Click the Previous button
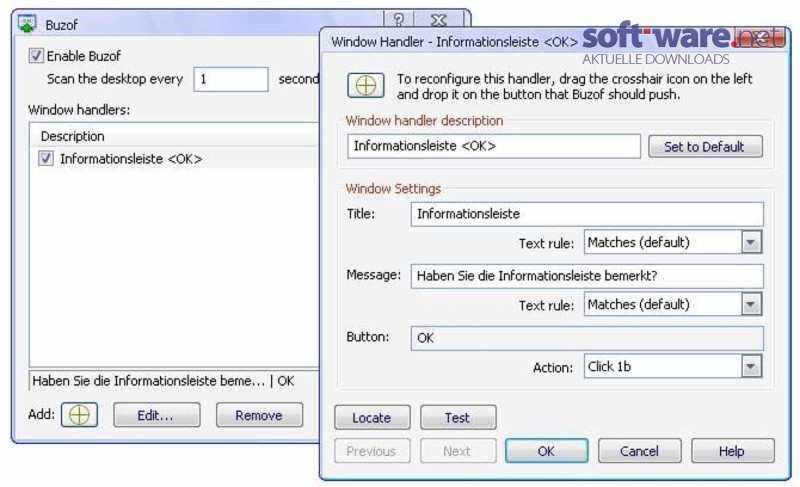This screenshot has width=800, height=487. [x=372, y=451]
